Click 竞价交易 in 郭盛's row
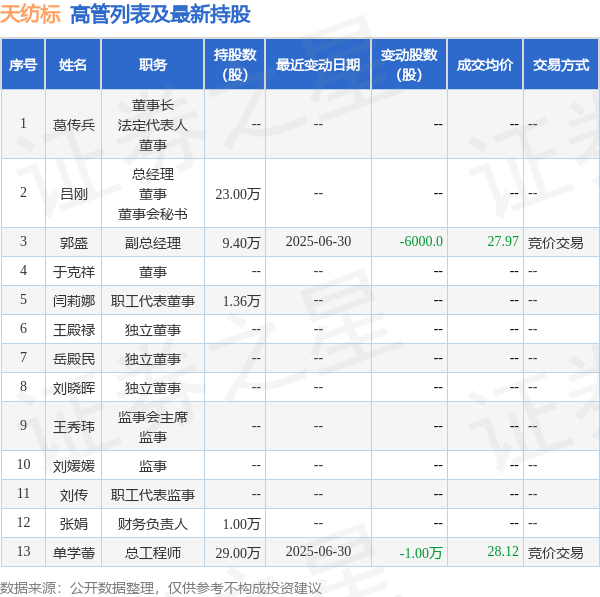The width and height of the screenshot is (600, 597). 555,243
